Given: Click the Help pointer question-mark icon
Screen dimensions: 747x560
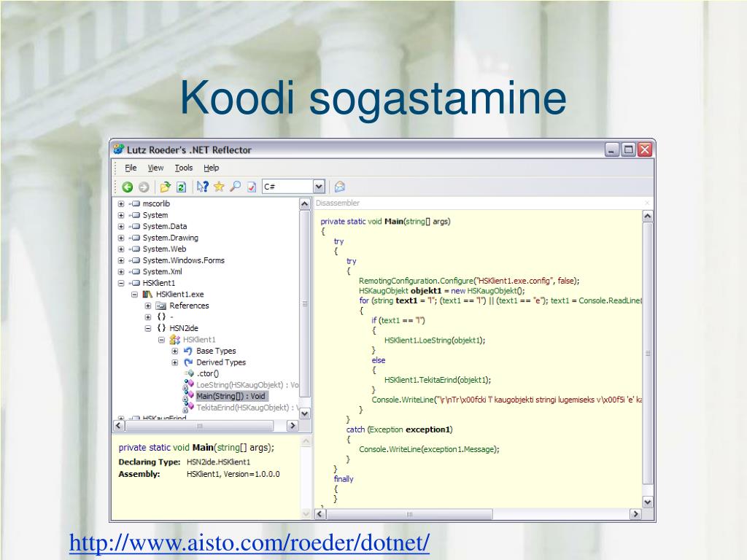Looking at the screenshot, I should tap(203, 187).
